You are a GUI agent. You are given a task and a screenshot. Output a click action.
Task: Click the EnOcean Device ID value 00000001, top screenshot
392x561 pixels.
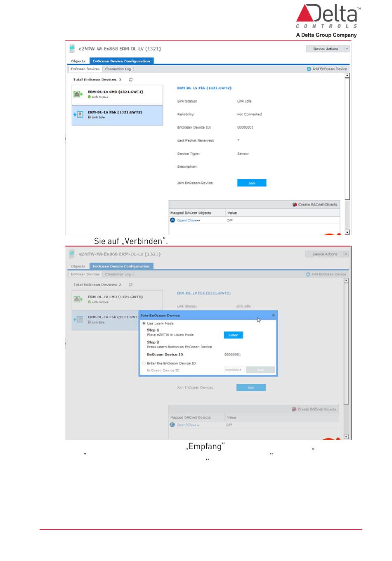245,128
